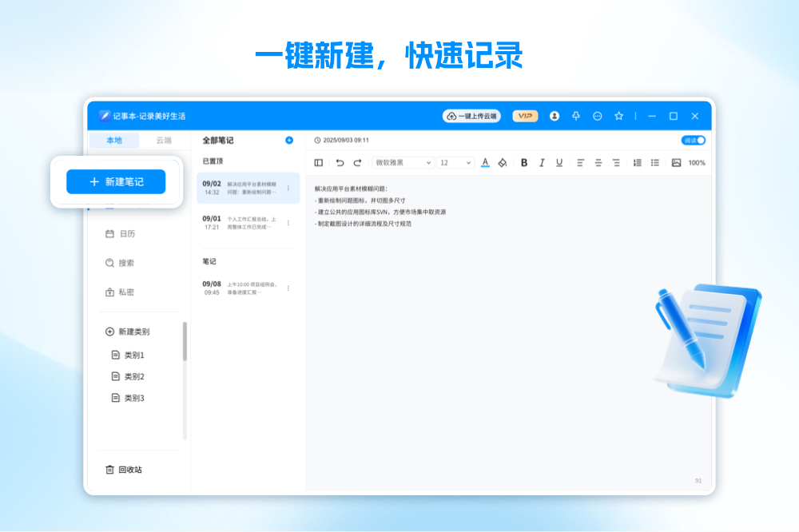Click the notepad app logo icon
Image resolution: width=799 pixels, height=532 pixels.
coord(105,116)
